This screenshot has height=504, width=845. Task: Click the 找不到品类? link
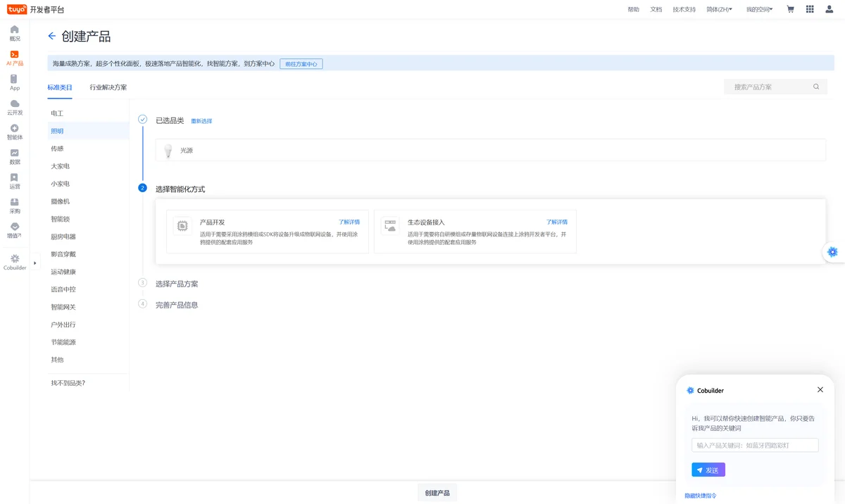coord(68,383)
